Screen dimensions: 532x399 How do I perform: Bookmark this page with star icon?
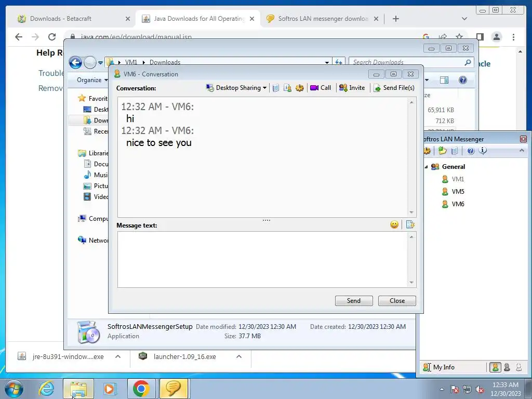(459, 36)
